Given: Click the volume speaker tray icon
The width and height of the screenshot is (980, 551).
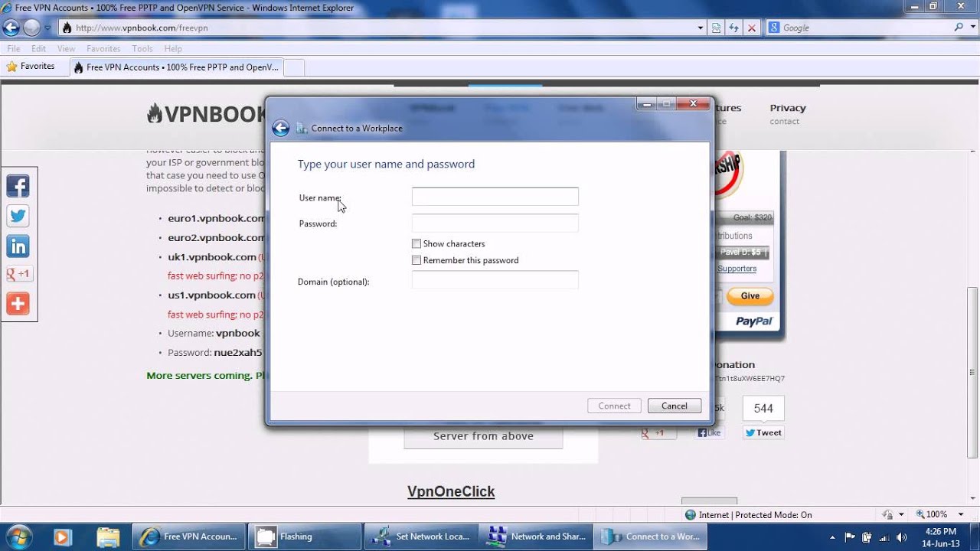Looking at the screenshot, I should [x=901, y=537].
